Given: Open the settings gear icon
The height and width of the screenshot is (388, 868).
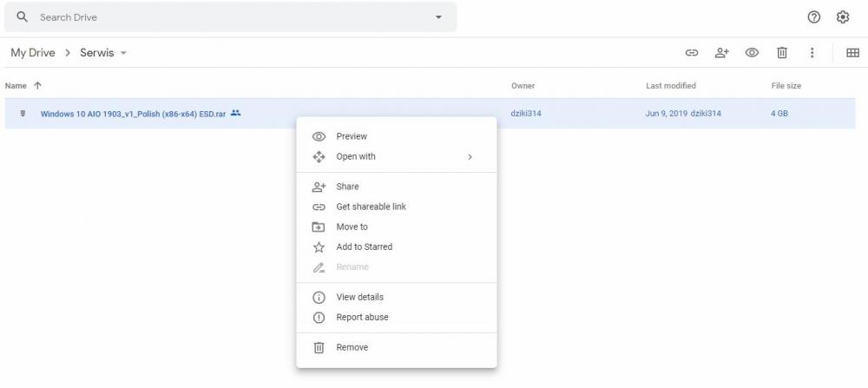Looking at the screenshot, I should (843, 17).
